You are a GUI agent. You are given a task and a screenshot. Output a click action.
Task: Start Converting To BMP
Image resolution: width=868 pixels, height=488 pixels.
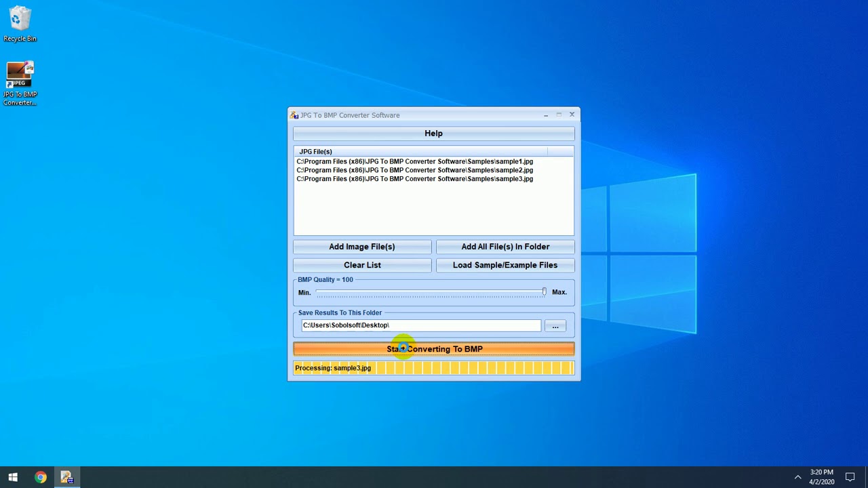click(434, 349)
